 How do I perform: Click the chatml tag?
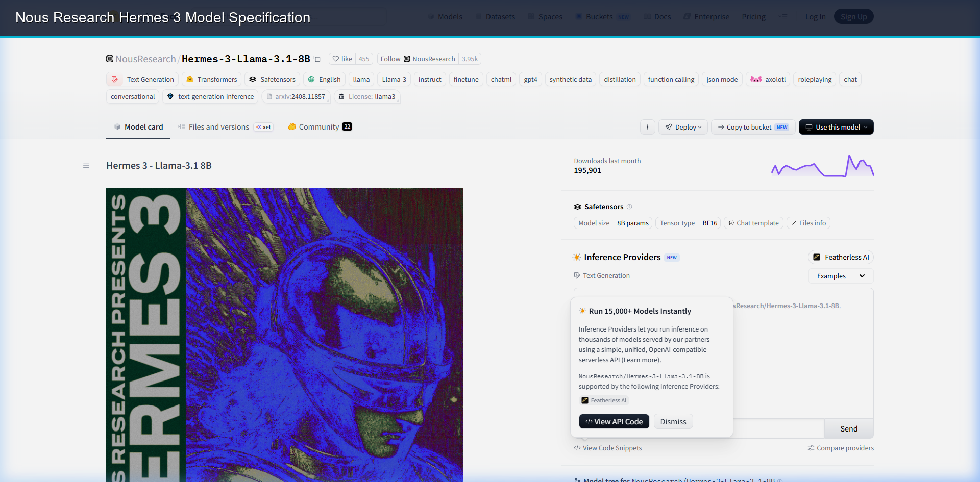(x=501, y=79)
